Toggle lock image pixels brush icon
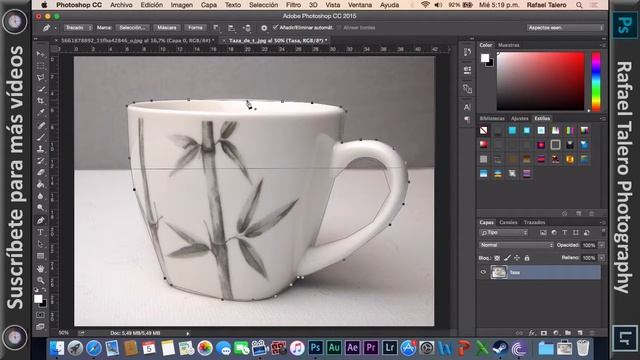This screenshot has height=360, width=640. coord(507,258)
